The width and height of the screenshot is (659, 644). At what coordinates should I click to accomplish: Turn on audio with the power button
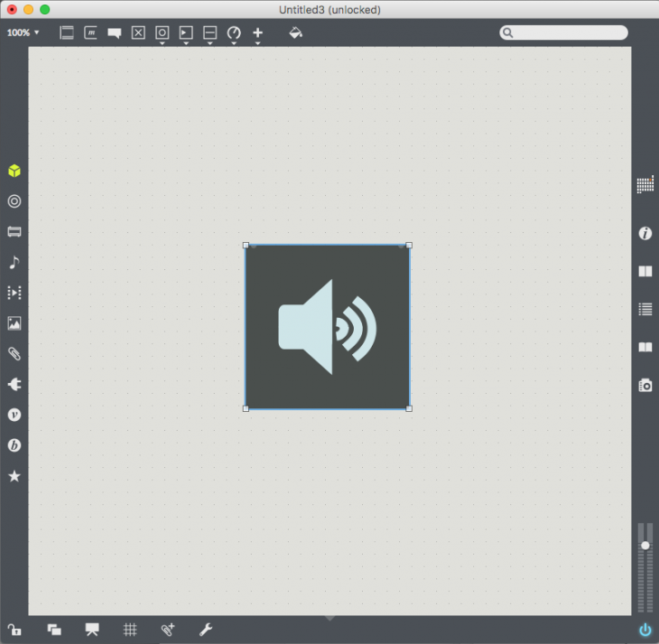pos(645,630)
